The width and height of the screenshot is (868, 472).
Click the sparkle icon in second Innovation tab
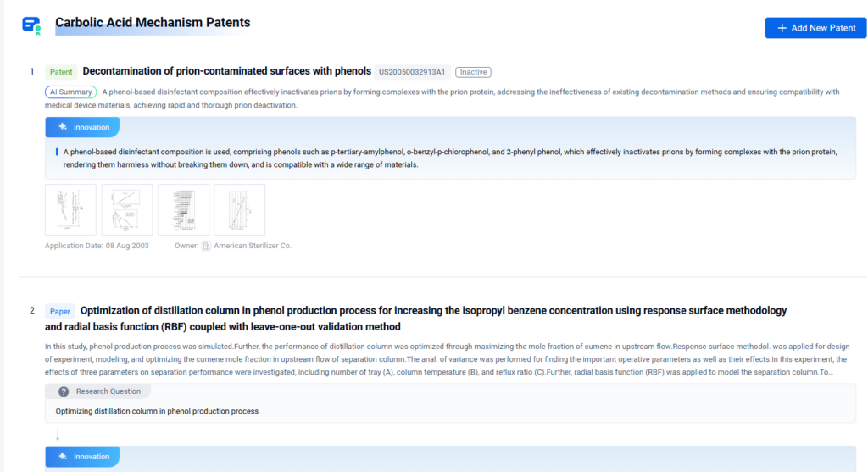63,457
